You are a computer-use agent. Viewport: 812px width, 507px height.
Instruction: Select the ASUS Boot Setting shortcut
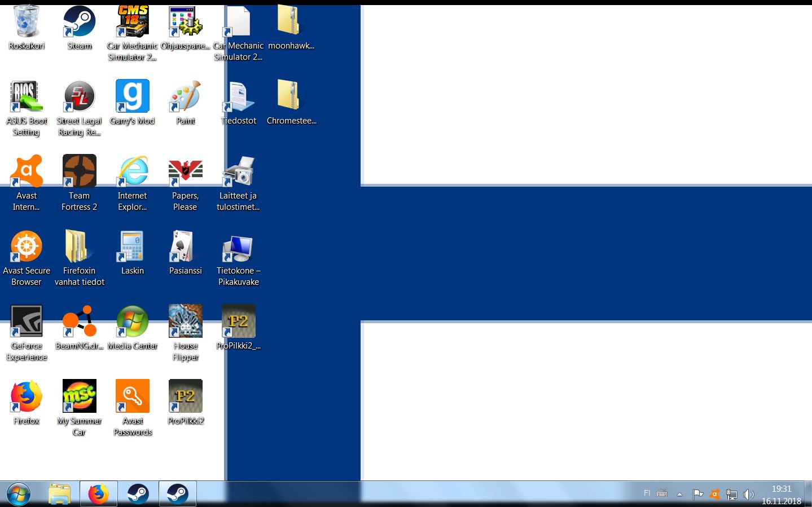click(27, 109)
